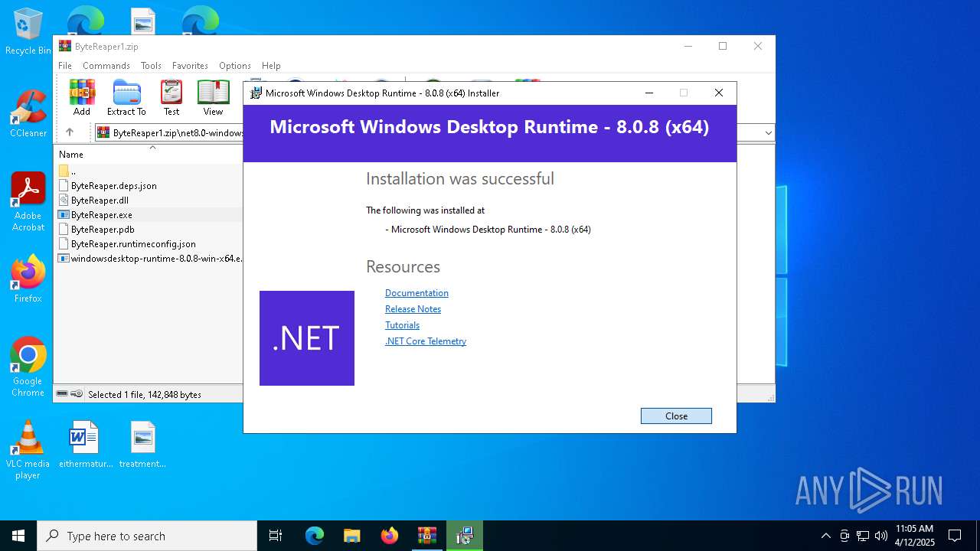Viewport: 980px width, 551px height.
Task: Open the clock and date in the taskbar
Action: click(914, 536)
